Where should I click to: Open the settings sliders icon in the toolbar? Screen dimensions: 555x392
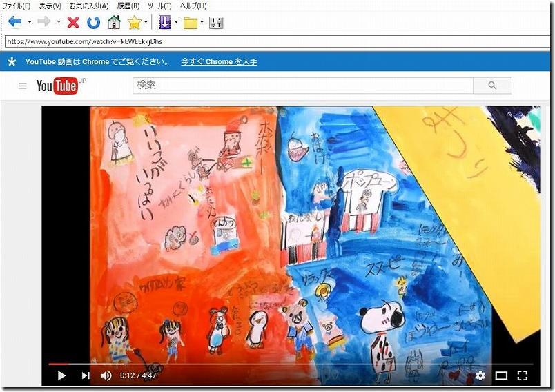[216, 23]
